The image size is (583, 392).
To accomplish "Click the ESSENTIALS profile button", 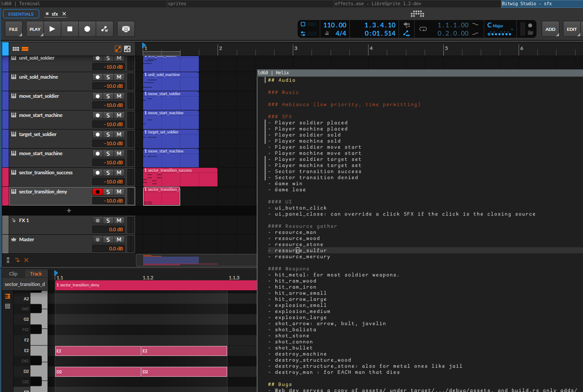I will coord(21,14).
